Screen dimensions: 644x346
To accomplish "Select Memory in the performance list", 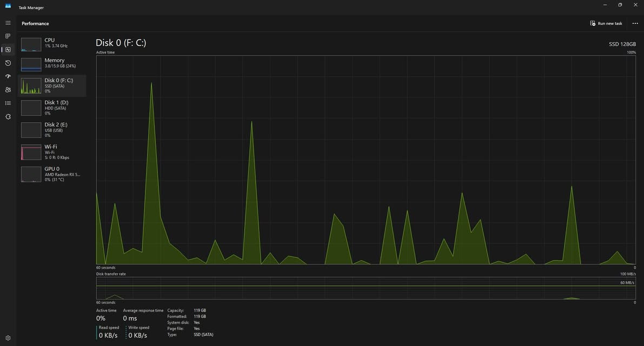I will (52, 64).
